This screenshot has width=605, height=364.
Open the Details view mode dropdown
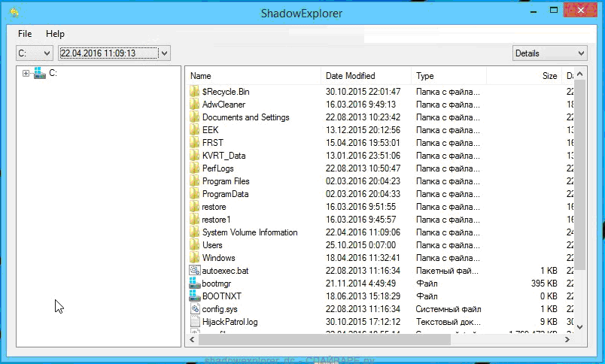[x=550, y=53]
